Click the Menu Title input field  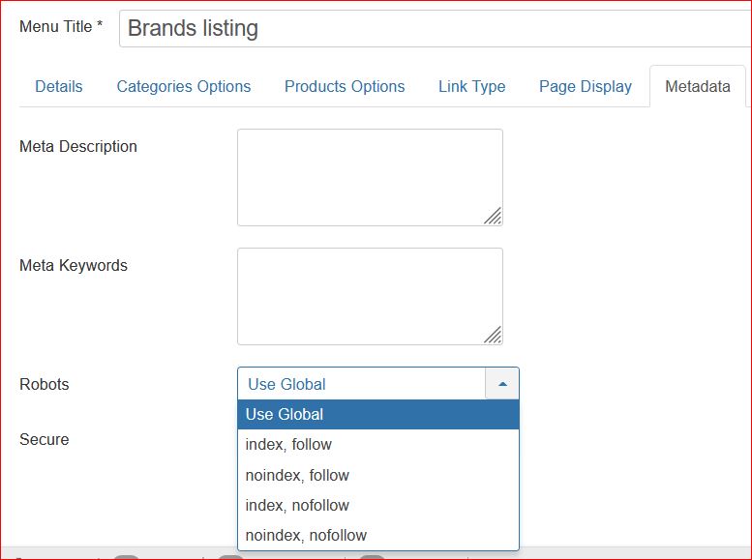coord(435,28)
